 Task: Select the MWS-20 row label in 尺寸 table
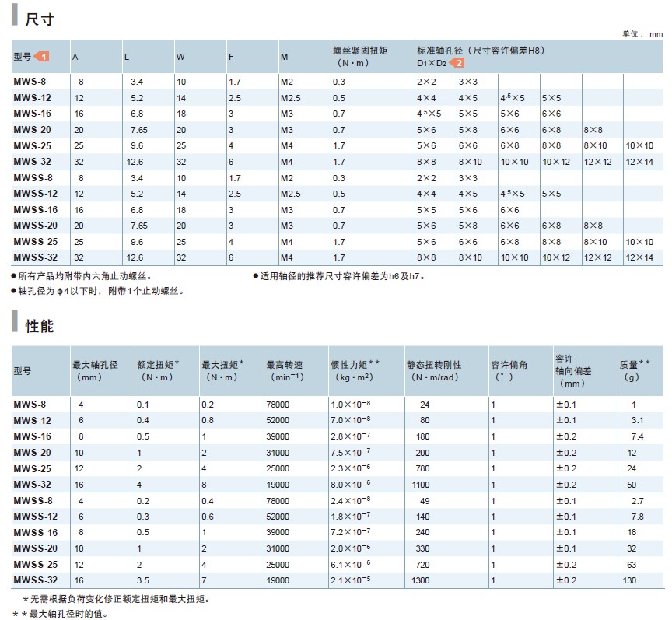tap(32, 129)
